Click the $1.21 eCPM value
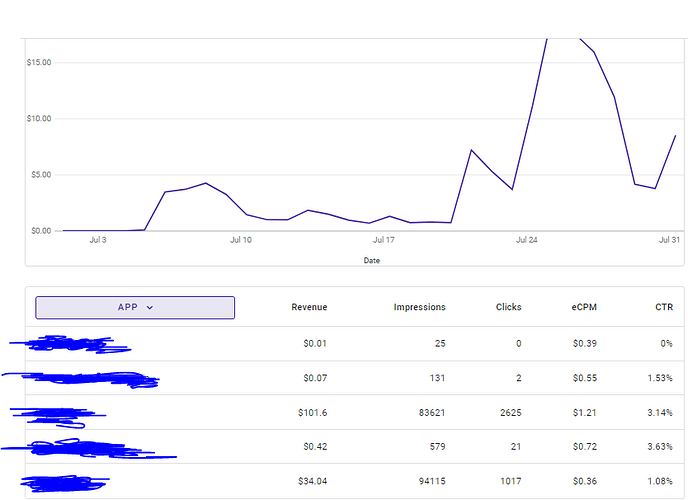Image resolution: width=688 pixels, height=500 pixels. (x=585, y=413)
